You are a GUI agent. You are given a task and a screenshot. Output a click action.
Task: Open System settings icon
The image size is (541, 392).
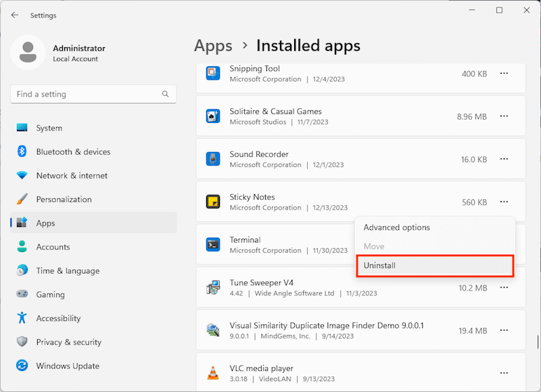coord(22,128)
